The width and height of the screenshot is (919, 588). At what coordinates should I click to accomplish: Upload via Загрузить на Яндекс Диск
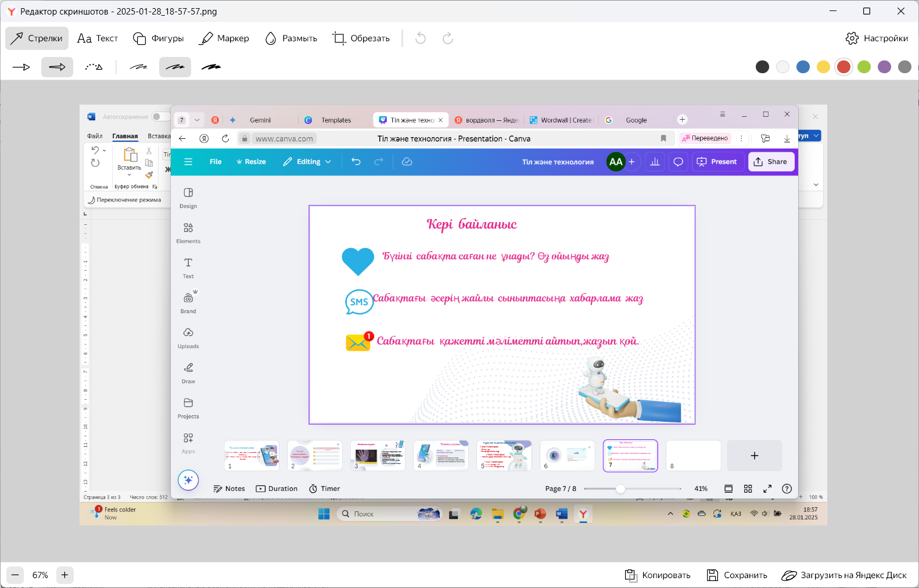point(843,575)
